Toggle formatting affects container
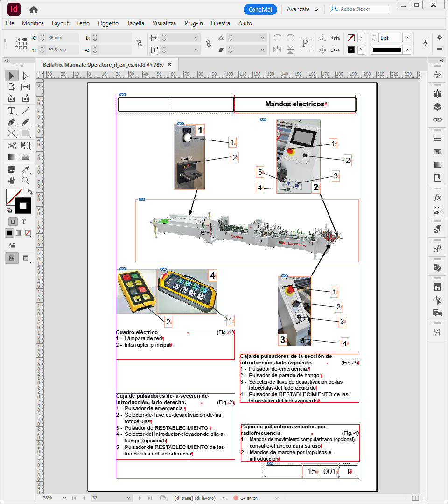448x504 pixels. (13, 222)
